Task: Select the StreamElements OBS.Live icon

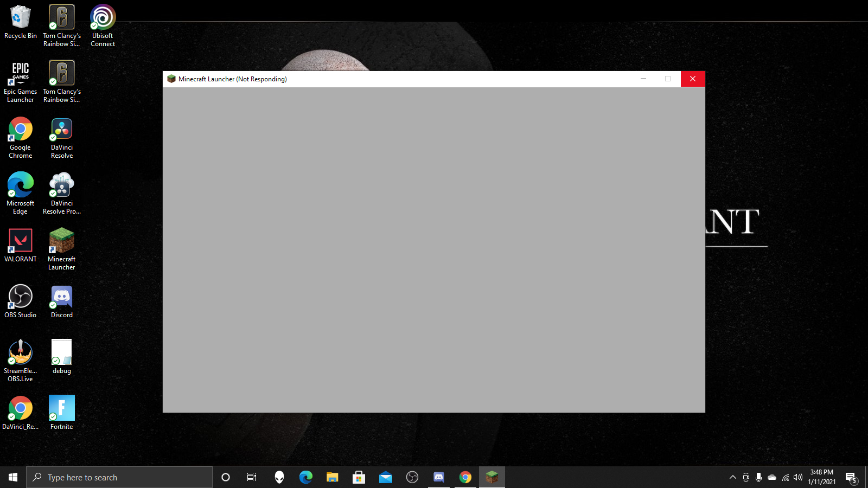Action: coord(21,361)
